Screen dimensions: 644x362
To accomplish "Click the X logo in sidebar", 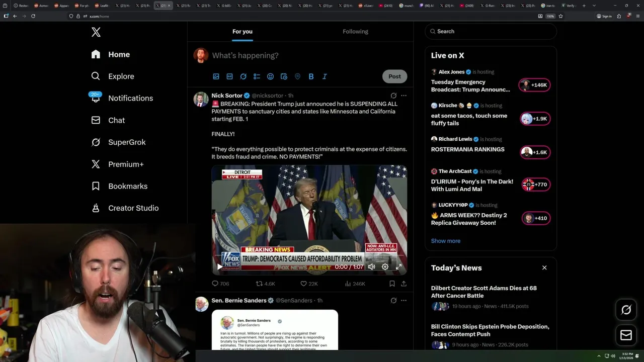I will pyautogui.click(x=96, y=32).
